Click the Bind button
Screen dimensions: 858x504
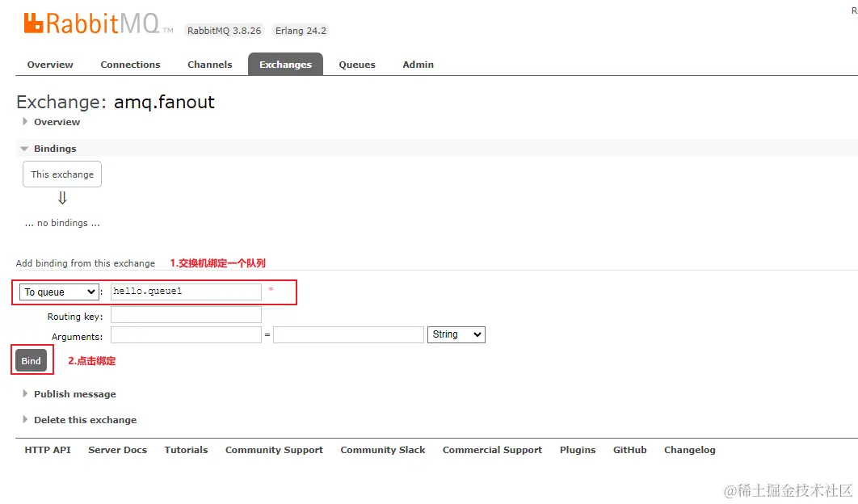pos(32,360)
